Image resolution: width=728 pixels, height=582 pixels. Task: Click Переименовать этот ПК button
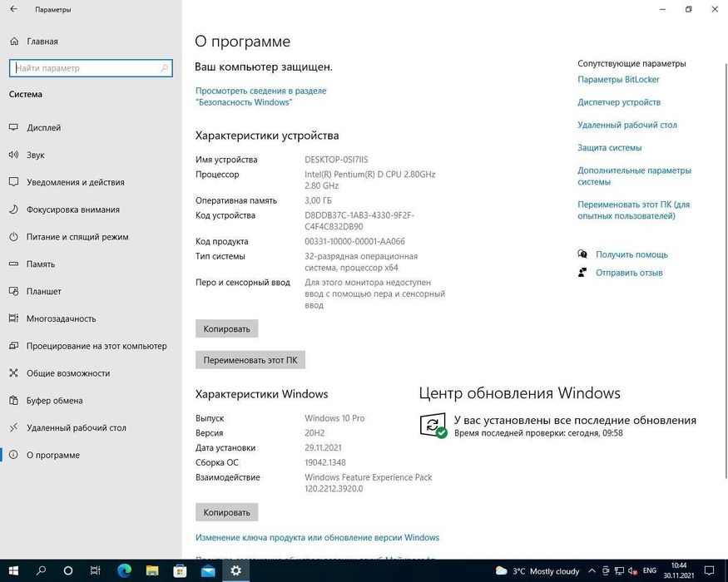click(x=250, y=360)
